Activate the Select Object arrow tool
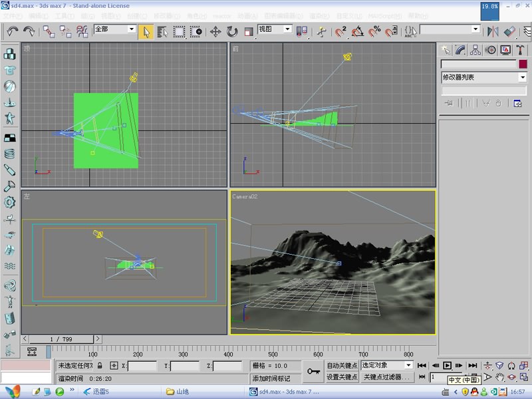The width and height of the screenshot is (532, 399). [146, 32]
